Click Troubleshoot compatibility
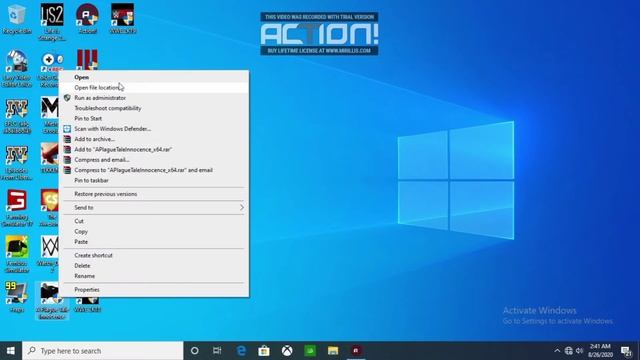The width and height of the screenshot is (640, 360). click(x=154, y=108)
